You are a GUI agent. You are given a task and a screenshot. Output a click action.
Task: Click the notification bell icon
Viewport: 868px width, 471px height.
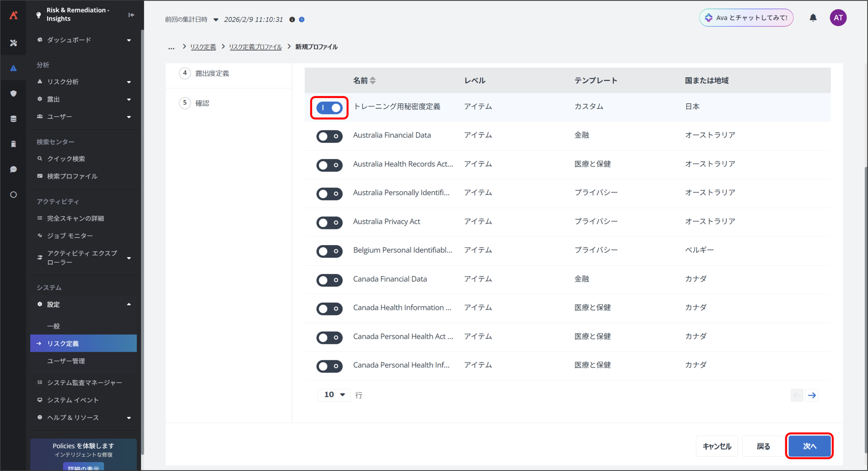tap(813, 18)
